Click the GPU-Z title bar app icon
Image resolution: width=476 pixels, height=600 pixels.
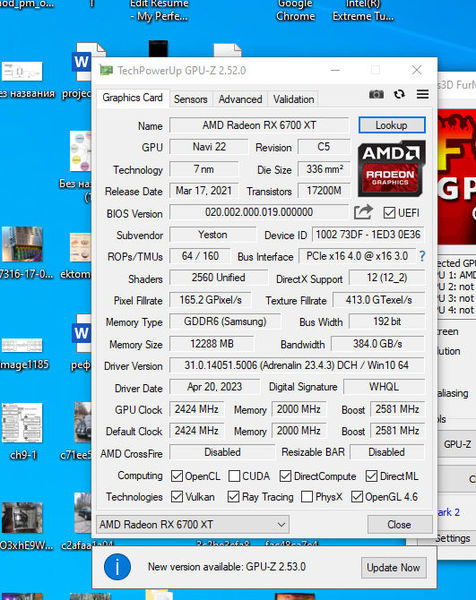tap(106, 70)
